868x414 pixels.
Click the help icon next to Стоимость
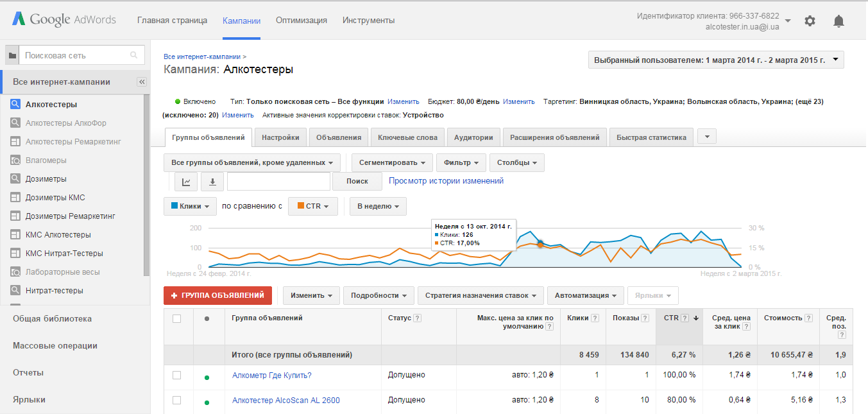[810, 318]
